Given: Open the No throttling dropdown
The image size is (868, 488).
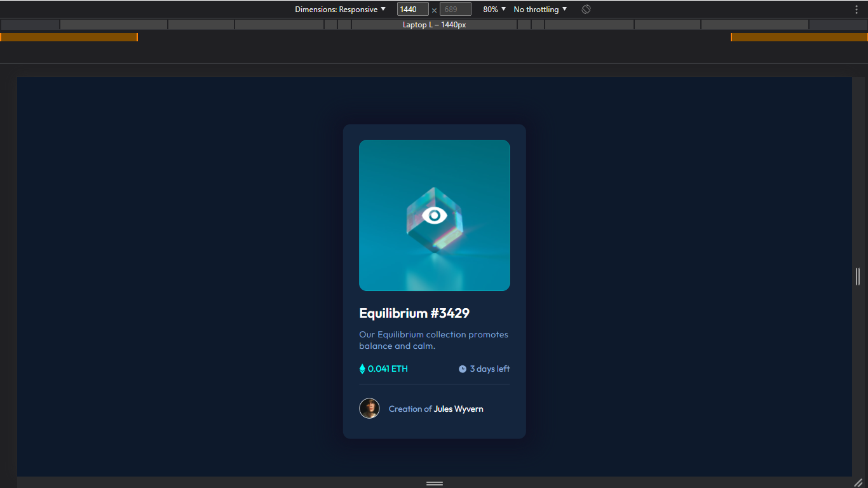Looking at the screenshot, I should tap(540, 10).
